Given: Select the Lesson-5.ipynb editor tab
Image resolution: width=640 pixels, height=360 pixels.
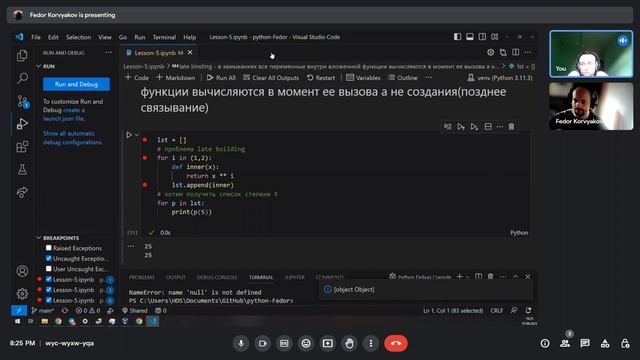Looking at the screenshot, I should (158, 53).
